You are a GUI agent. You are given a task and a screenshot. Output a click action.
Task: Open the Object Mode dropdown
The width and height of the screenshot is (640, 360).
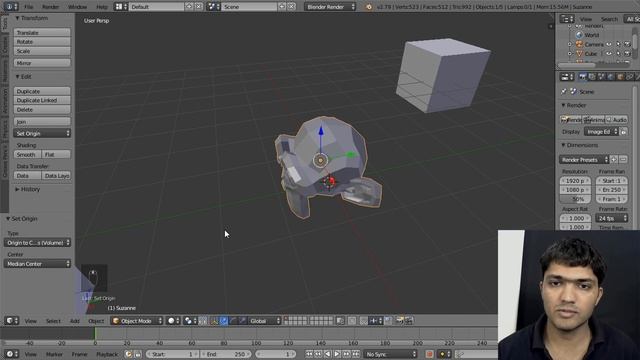coord(137,321)
